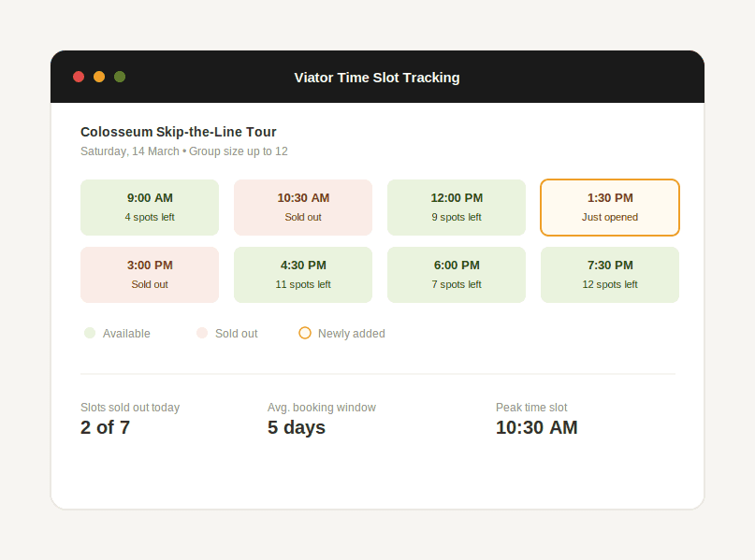Image resolution: width=755 pixels, height=560 pixels.
Task: Select the 10:30 AM sold out slot
Action: [x=303, y=208]
